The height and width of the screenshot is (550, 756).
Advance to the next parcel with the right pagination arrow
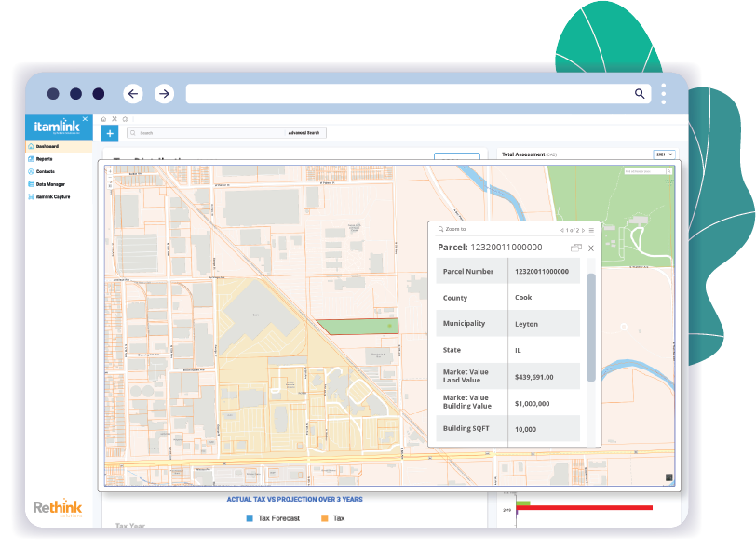click(584, 229)
